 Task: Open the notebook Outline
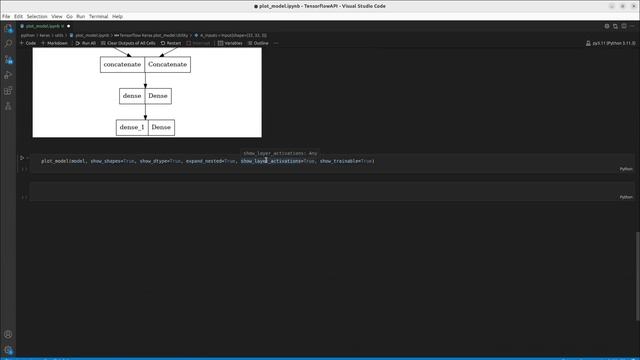coord(258,43)
